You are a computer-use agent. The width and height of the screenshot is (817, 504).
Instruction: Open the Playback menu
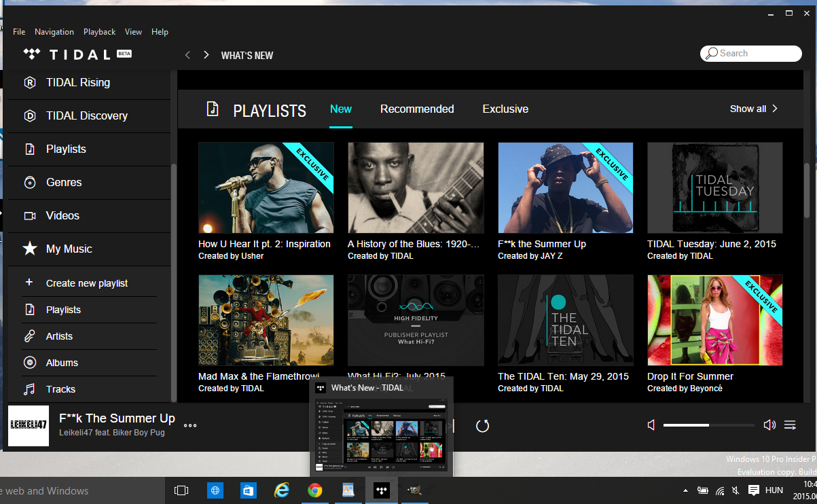(99, 32)
